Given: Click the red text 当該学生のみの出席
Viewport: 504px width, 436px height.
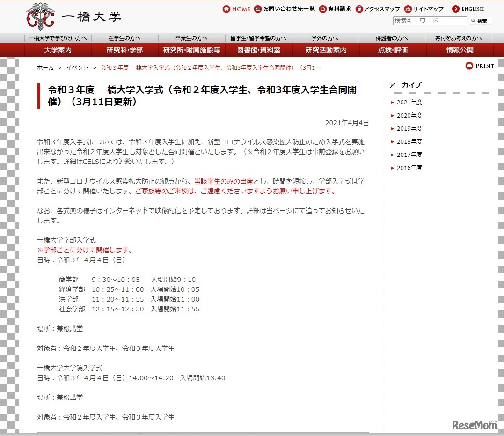Looking at the screenshot, I should click(224, 181).
